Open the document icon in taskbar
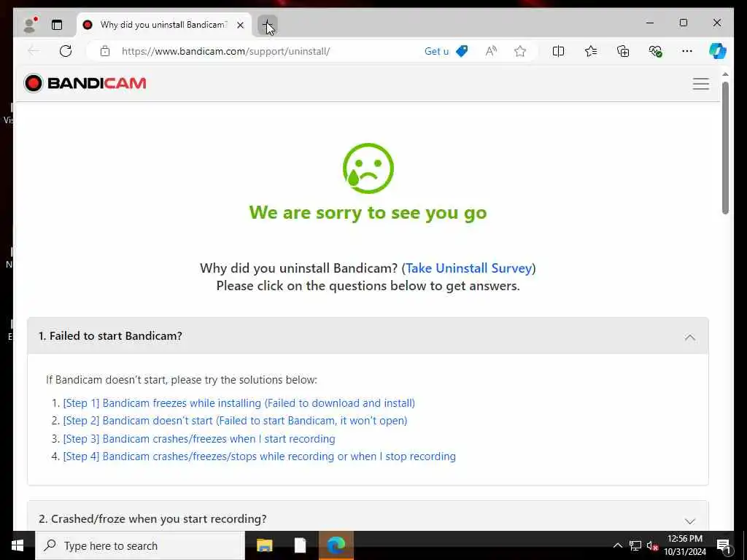 300,545
